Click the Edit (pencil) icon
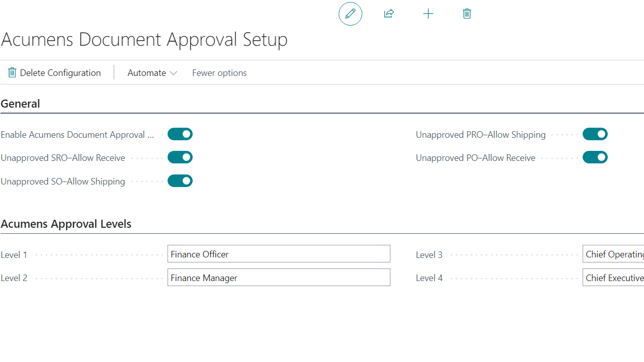The image size is (644, 362). [x=350, y=14]
